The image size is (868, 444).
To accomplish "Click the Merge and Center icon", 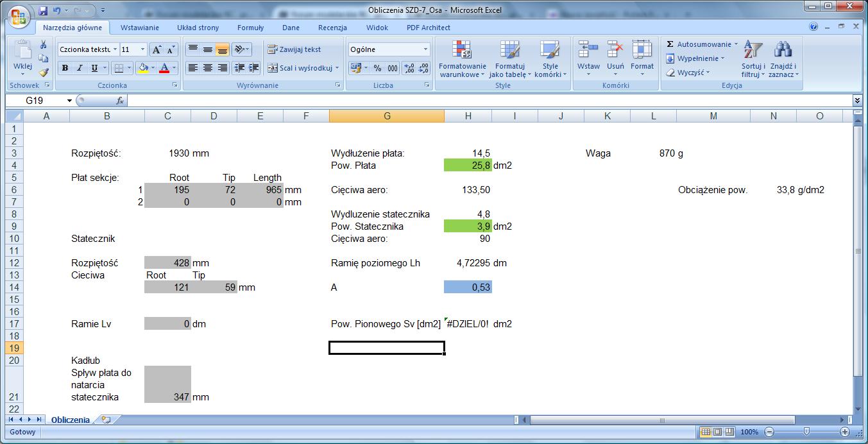I will (273, 68).
